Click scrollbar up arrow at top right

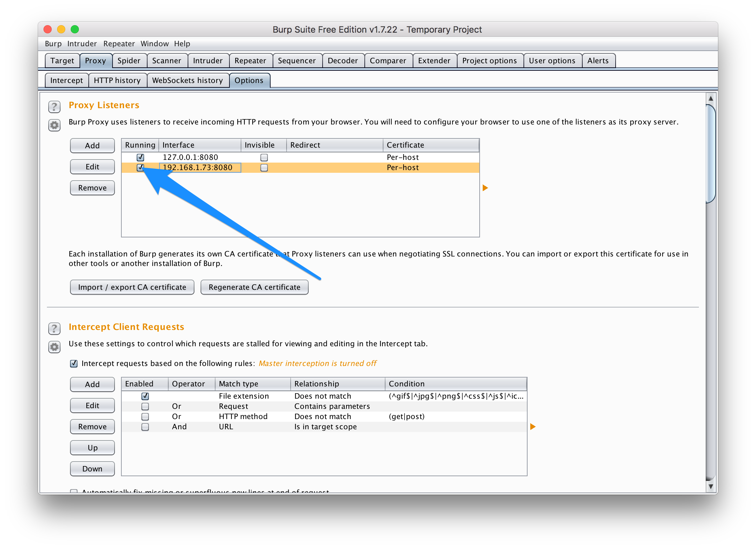pos(711,98)
